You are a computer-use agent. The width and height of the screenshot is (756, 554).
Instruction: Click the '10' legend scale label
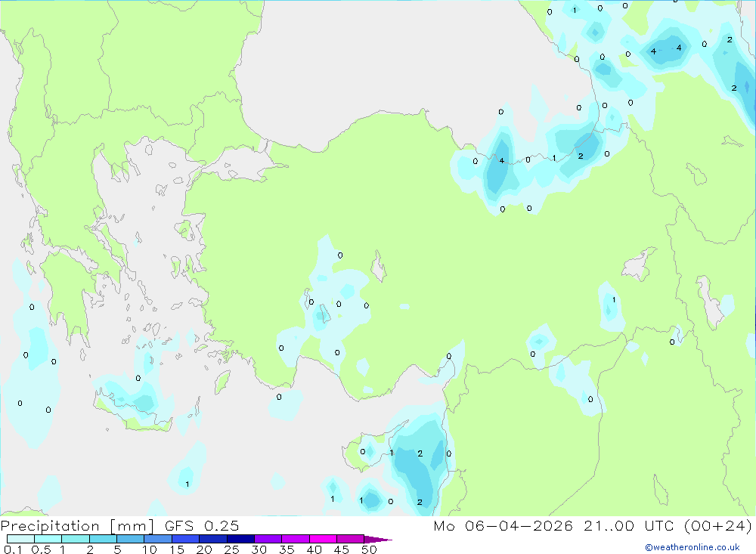click(x=150, y=549)
